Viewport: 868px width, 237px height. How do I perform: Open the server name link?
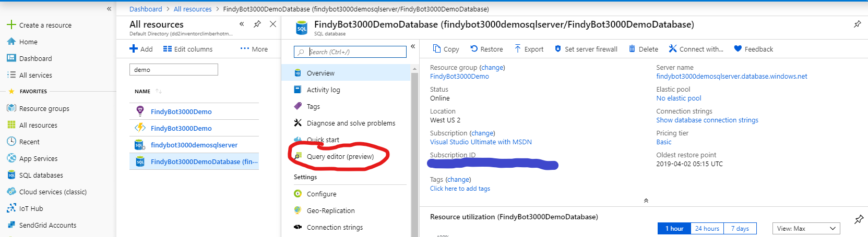pos(732,76)
